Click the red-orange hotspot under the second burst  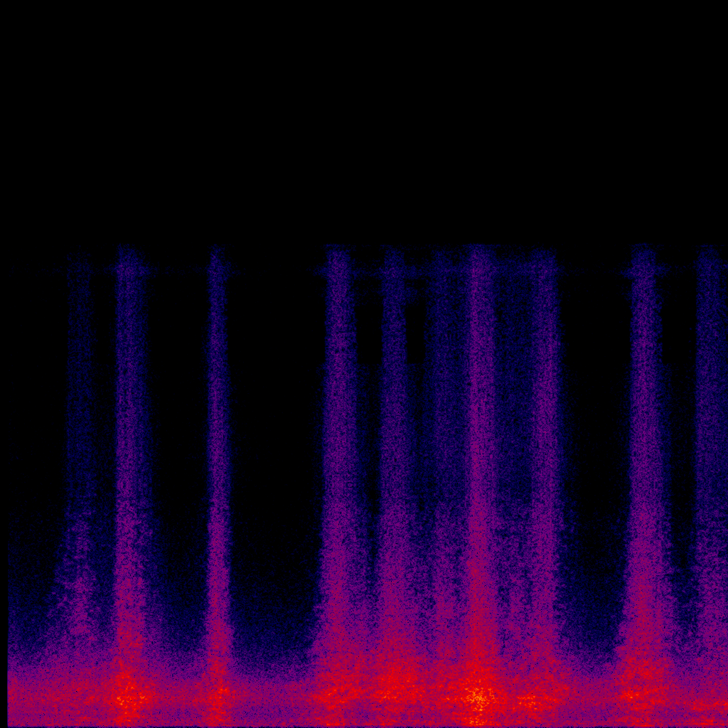pyautogui.click(x=128, y=693)
